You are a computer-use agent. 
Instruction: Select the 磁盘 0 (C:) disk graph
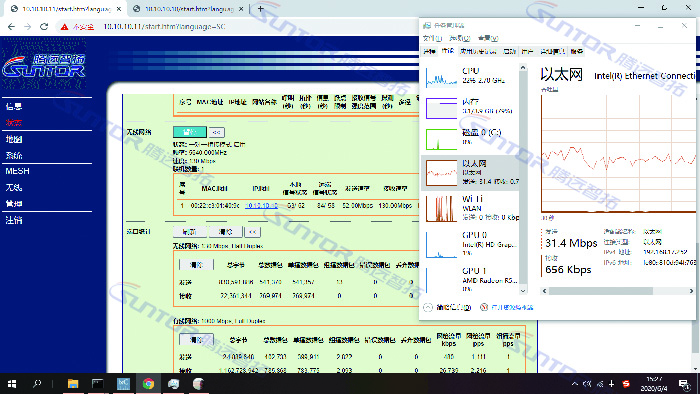click(x=471, y=138)
